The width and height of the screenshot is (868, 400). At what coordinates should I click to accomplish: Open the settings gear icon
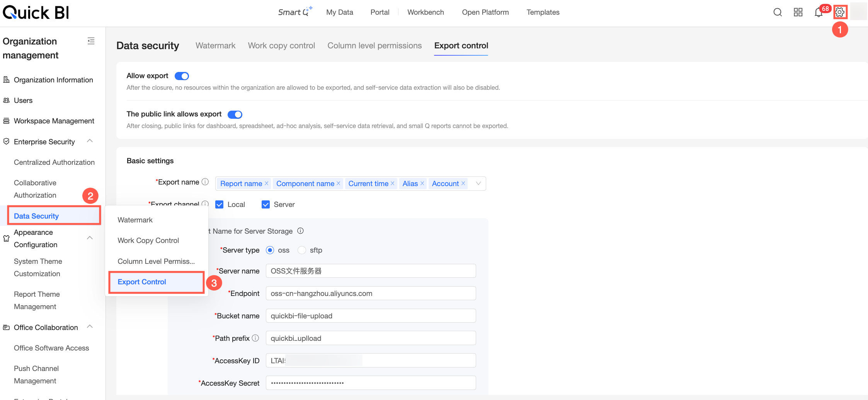pyautogui.click(x=840, y=12)
